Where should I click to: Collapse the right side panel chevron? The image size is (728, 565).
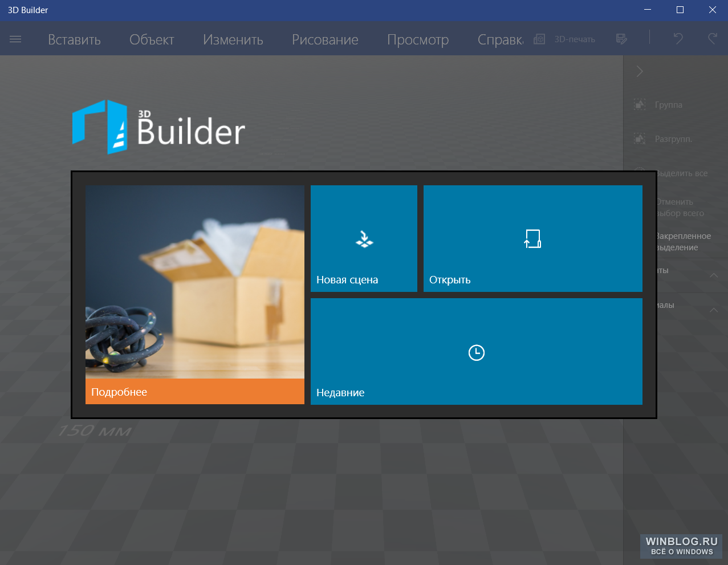(x=640, y=71)
